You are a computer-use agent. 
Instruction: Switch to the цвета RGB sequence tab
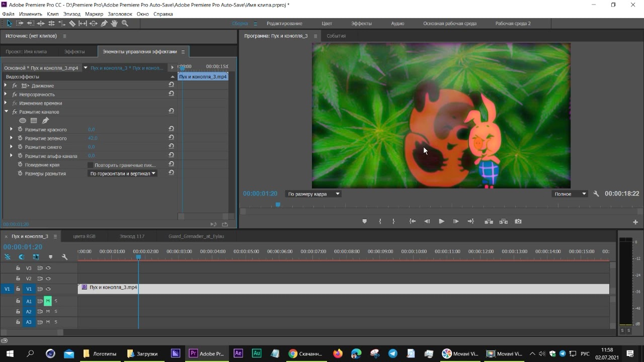pos(84,236)
